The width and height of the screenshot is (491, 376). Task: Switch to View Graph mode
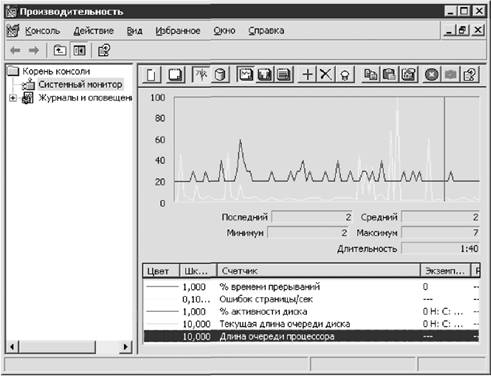click(x=245, y=75)
